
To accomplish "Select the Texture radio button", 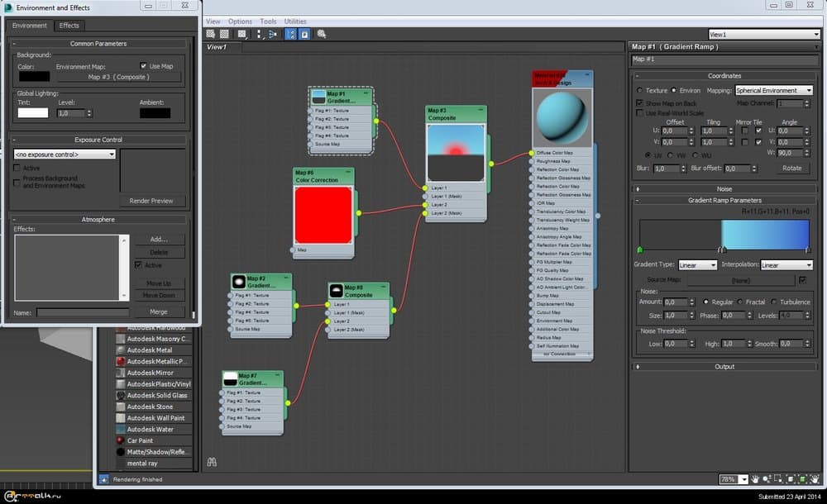I will click(x=639, y=90).
